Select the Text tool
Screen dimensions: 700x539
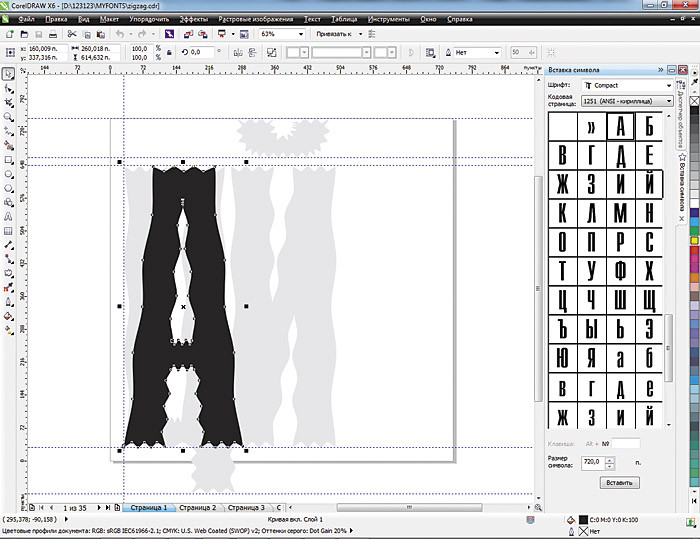tap(8, 217)
